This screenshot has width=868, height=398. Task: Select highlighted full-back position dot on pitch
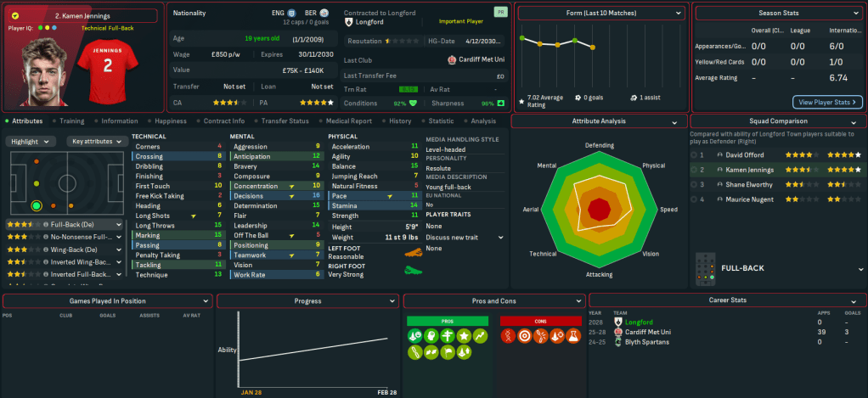[x=36, y=205]
